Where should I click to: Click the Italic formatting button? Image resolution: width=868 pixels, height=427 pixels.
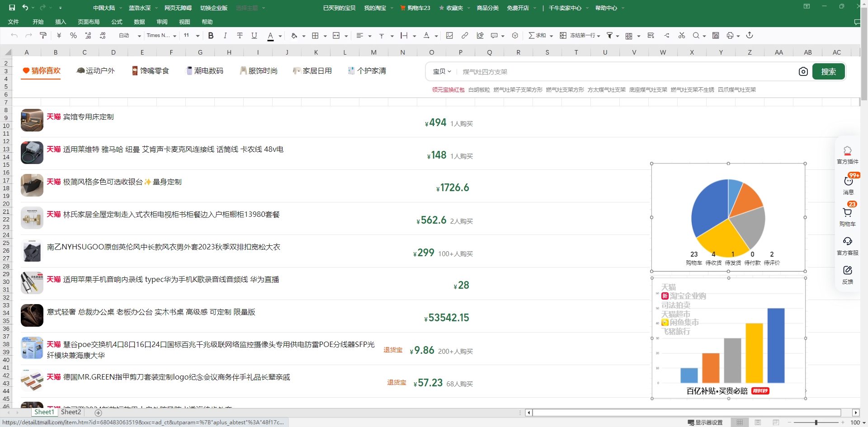tap(225, 35)
